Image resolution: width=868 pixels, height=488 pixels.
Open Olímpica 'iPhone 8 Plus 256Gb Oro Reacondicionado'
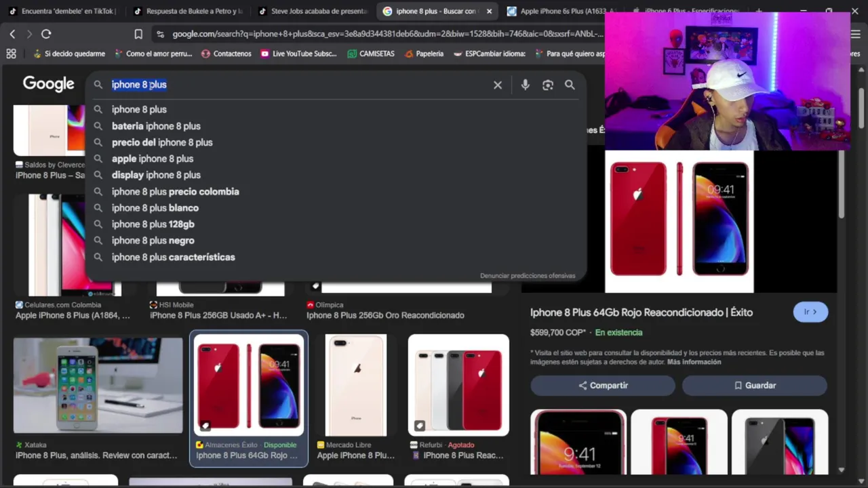(385, 315)
